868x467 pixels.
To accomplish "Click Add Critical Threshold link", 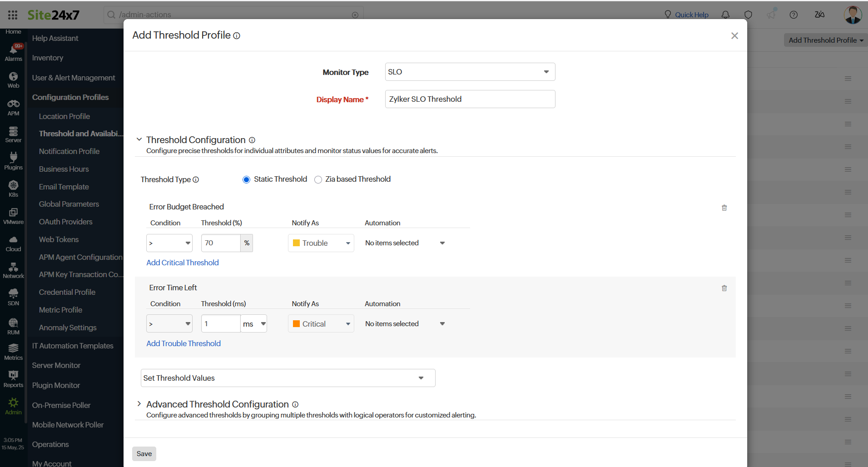I will [182, 263].
